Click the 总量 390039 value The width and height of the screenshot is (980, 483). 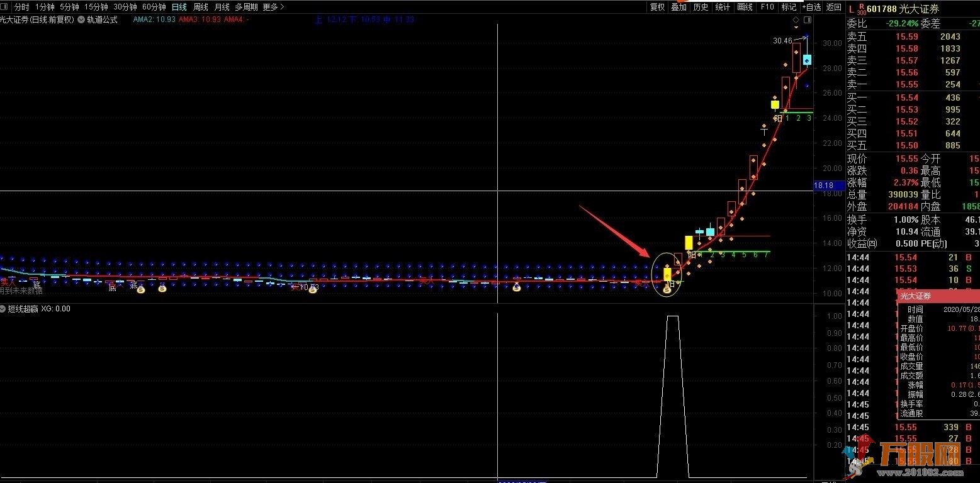(x=903, y=195)
